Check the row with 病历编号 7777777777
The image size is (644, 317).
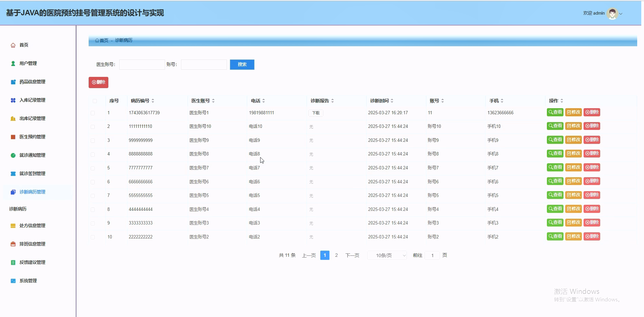click(93, 168)
